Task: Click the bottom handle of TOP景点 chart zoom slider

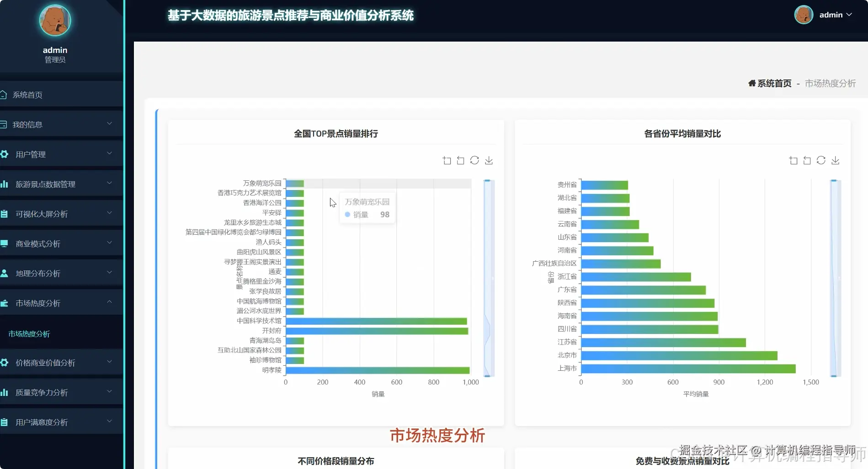Action: (x=487, y=376)
